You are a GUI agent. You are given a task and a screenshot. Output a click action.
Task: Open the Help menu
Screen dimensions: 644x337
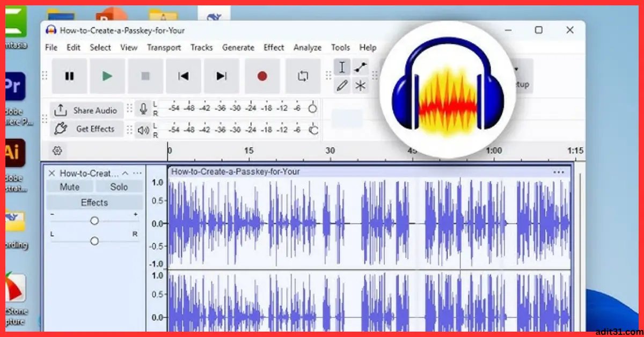tap(368, 48)
